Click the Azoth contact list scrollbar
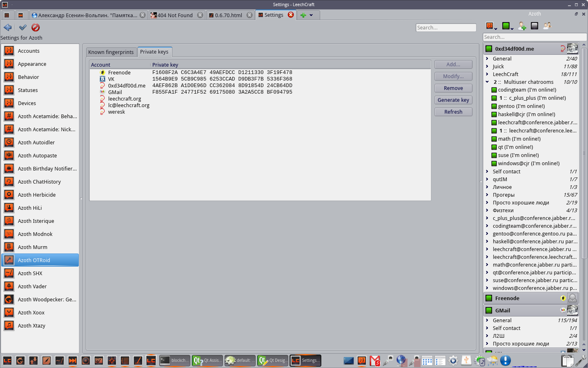The image size is (588, 368). [x=584, y=153]
